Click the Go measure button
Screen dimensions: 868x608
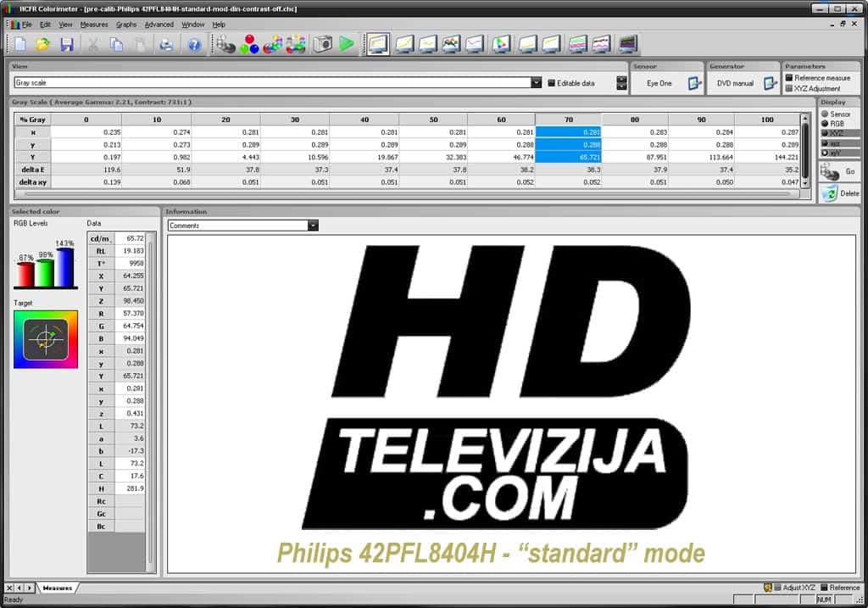840,171
